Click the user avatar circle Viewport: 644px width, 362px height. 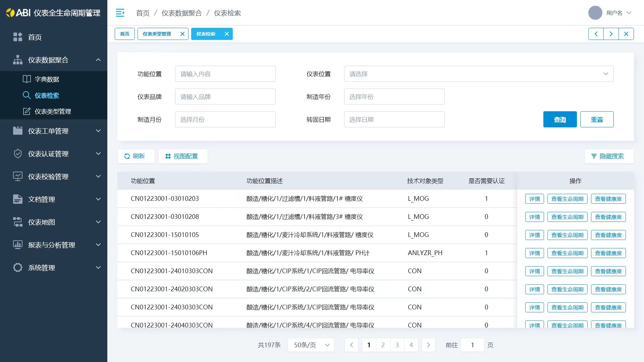(595, 13)
